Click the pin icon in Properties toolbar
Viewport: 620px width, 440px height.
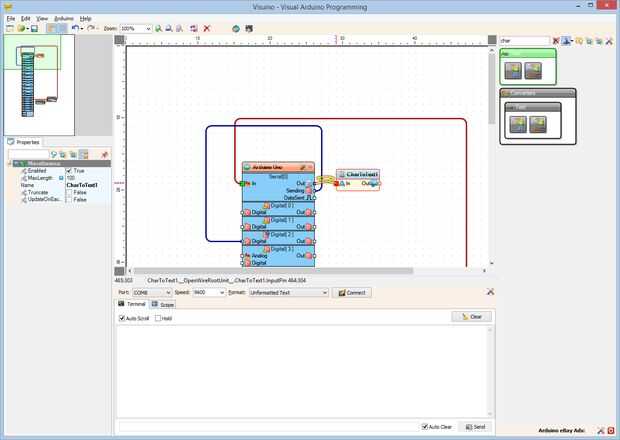click(105, 155)
